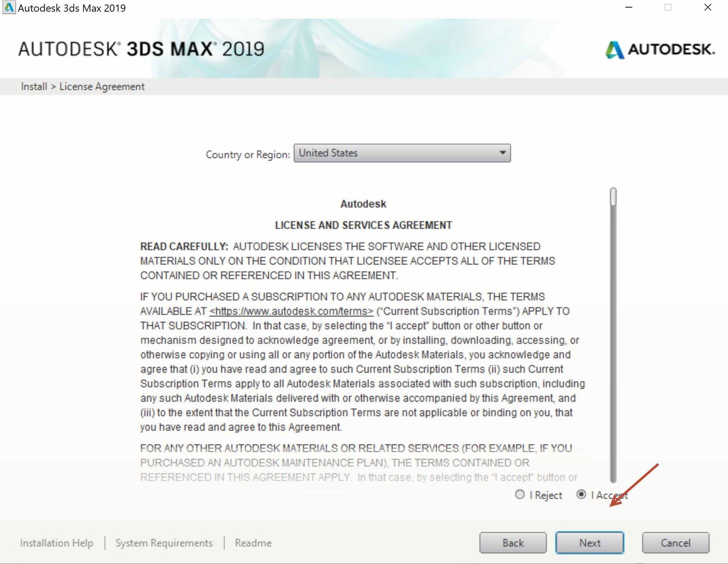This screenshot has width=728, height=564.
Task: Click the Autodesk 3ds Max icon in title bar
Action: [x=9, y=7]
